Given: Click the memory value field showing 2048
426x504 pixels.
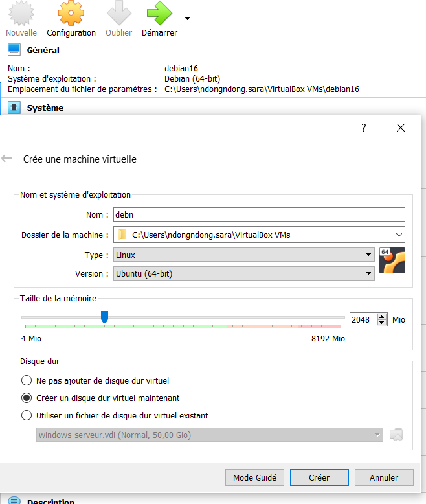Looking at the screenshot, I should pos(363,319).
